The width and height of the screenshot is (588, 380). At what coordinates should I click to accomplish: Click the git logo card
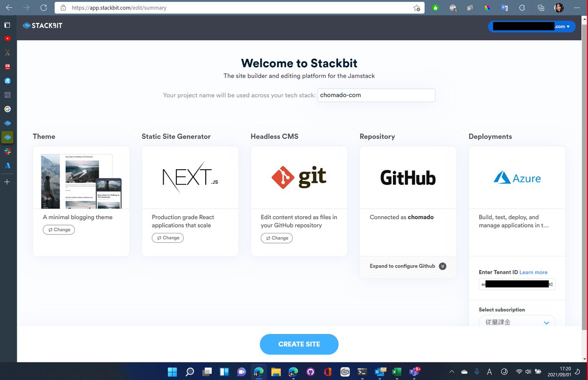click(x=299, y=177)
